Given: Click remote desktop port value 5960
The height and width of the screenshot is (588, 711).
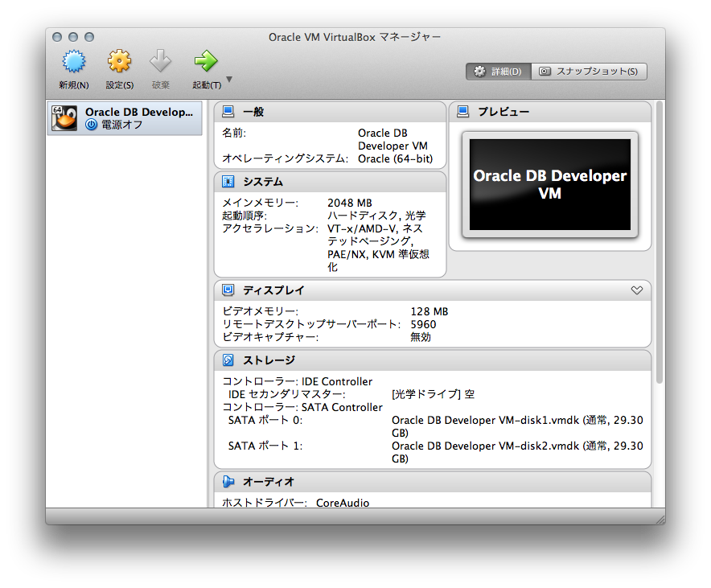Looking at the screenshot, I should (x=424, y=325).
